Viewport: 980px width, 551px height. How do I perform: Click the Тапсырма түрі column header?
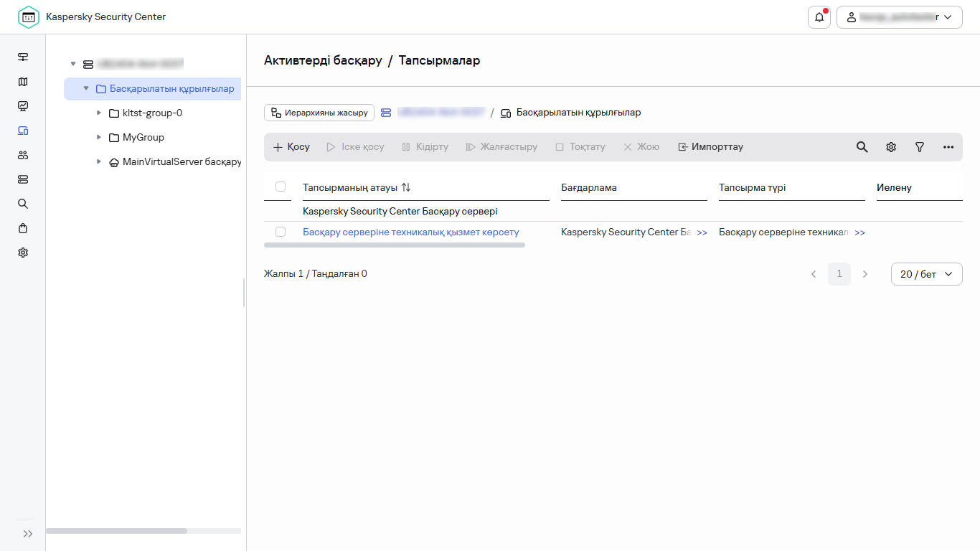click(x=752, y=187)
